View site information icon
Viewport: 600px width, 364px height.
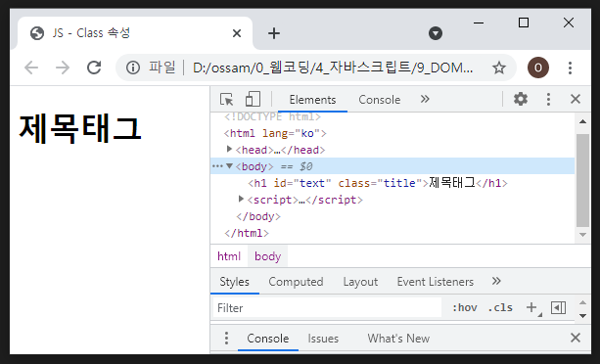pyautogui.click(x=133, y=68)
